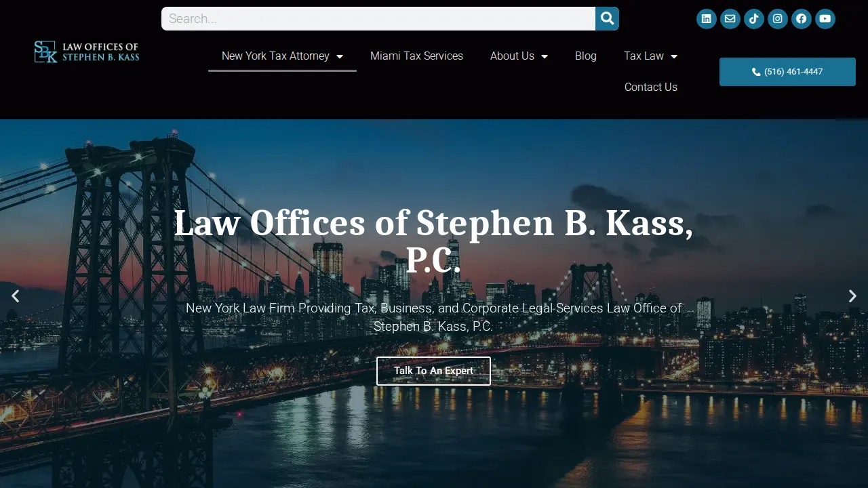Click the Talk To An Expert button
Screen dimensions: 868x488
[x=433, y=371]
